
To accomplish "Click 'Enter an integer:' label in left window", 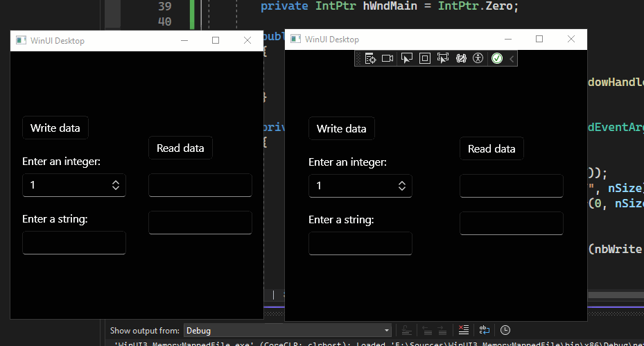I will [x=61, y=162].
